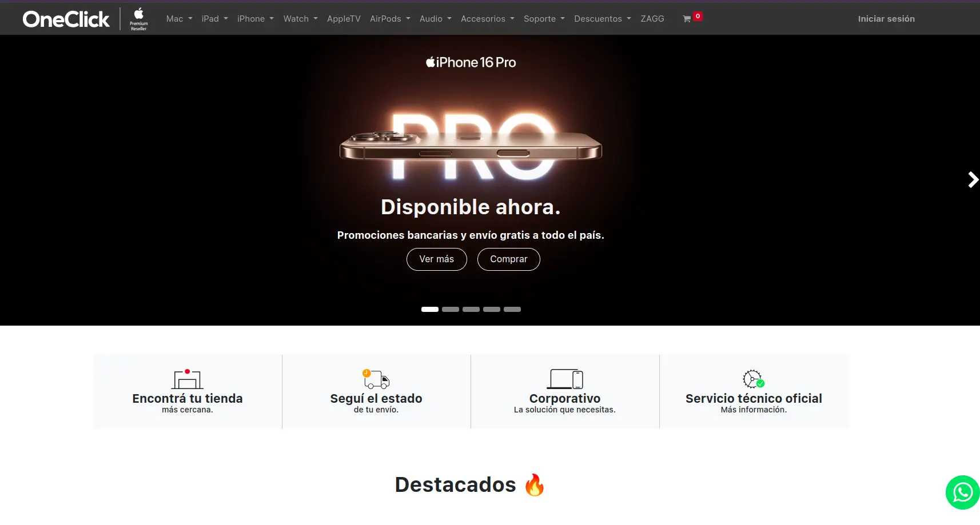The image size is (980, 525).
Task: Click the Comprar button
Action: [x=509, y=259]
